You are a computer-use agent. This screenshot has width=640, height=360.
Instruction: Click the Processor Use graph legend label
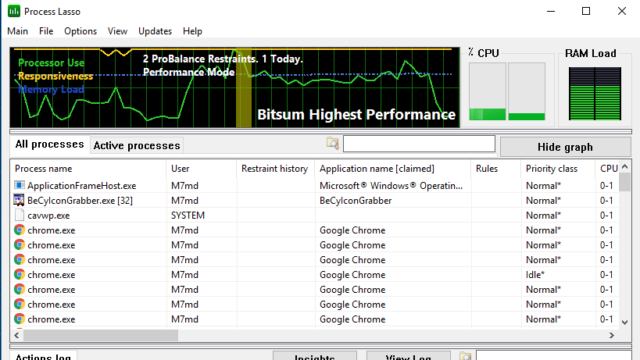(51, 63)
